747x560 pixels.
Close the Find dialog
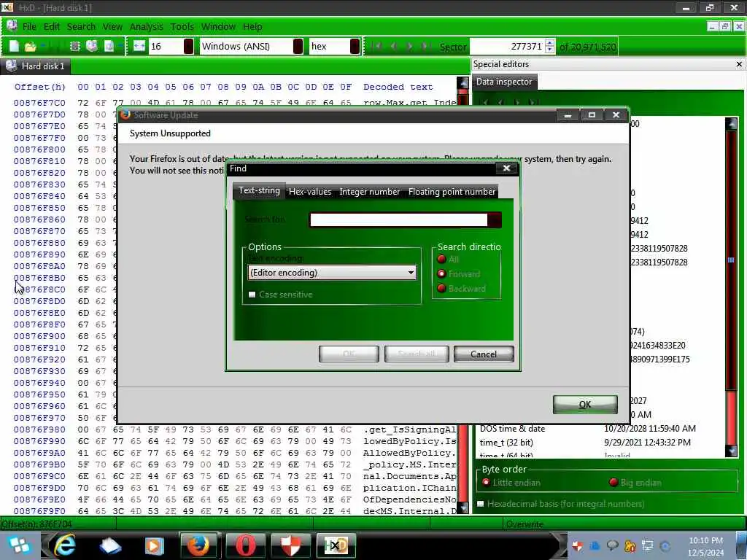pos(506,168)
